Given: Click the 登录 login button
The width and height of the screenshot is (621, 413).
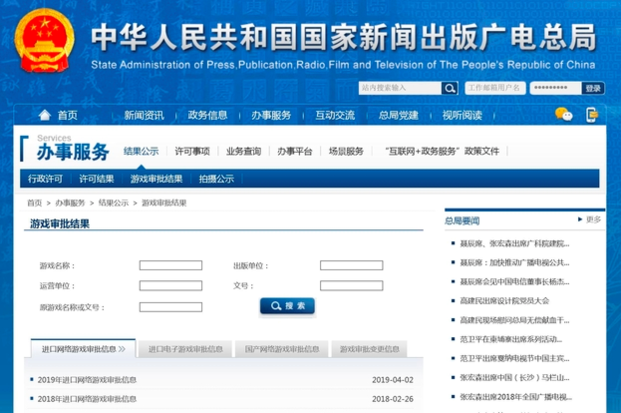Looking at the screenshot, I should (x=593, y=88).
